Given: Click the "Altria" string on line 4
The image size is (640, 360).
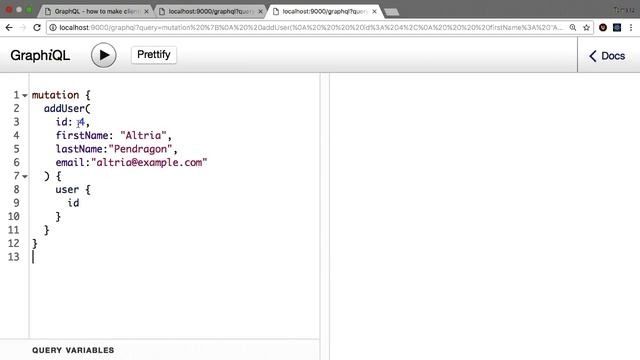Looking at the screenshot, I should tap(143, 136).
